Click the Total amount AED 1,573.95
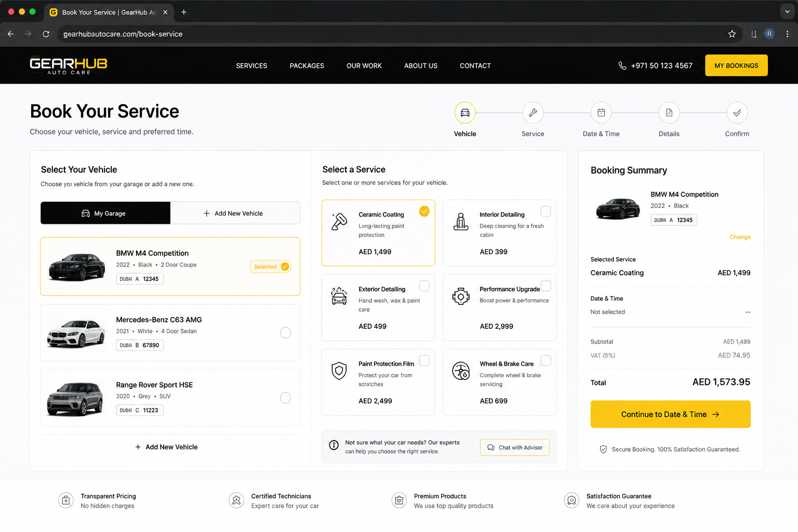The height and width of the screenshot is (532, 798). pos(721,382)
